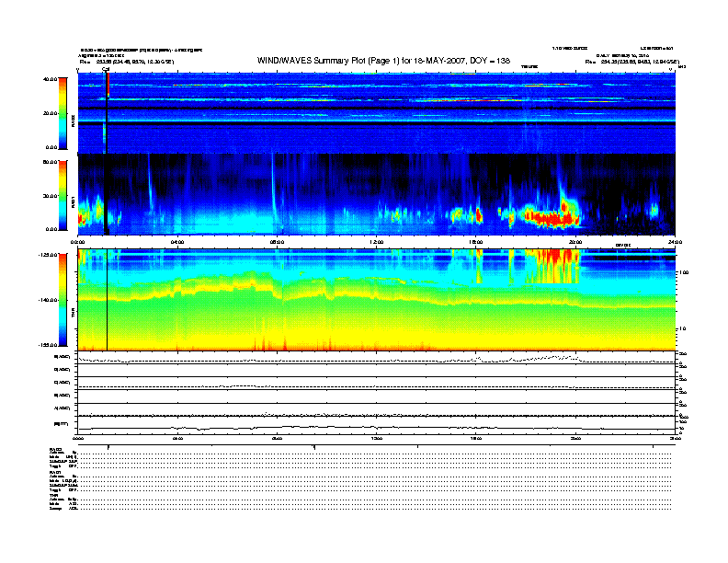
Task: Click the -155.00 label on TNR scale
Action: click(49, 345)
